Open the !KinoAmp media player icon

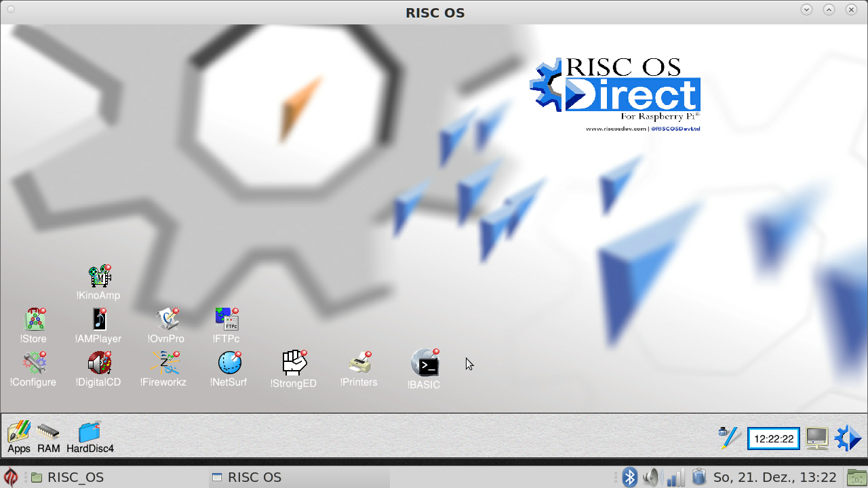pos(99,277)
